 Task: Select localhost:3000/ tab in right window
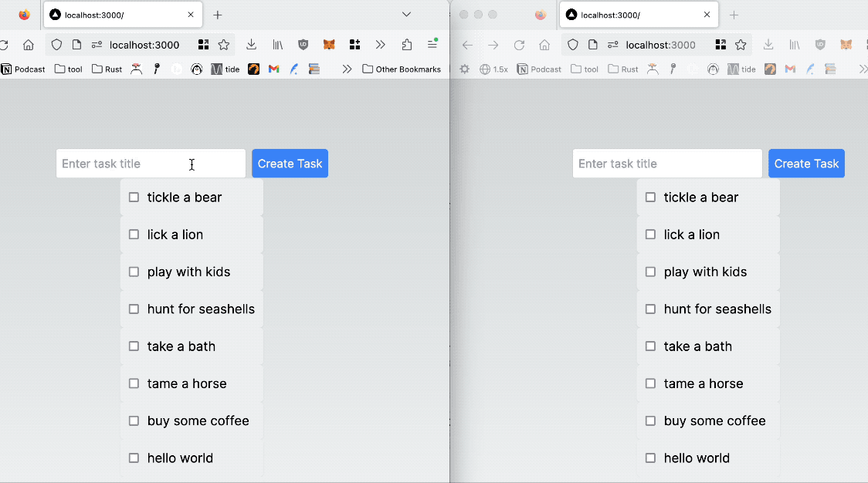(639, 15)
